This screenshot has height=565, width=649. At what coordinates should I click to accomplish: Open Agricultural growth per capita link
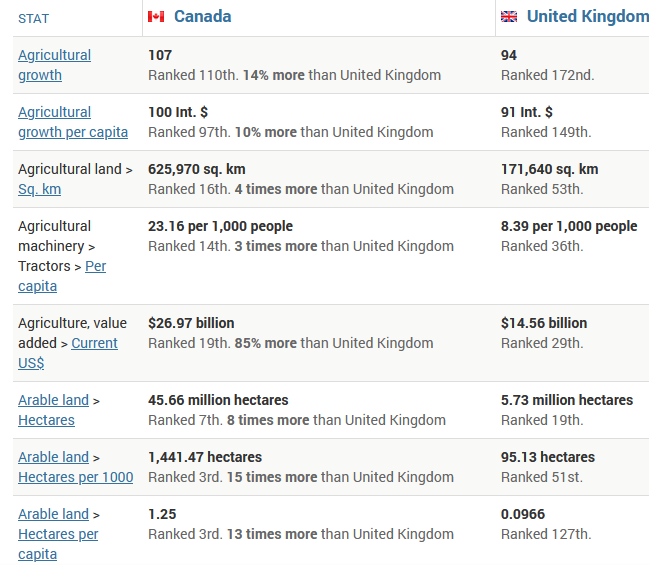pos(73,122)
